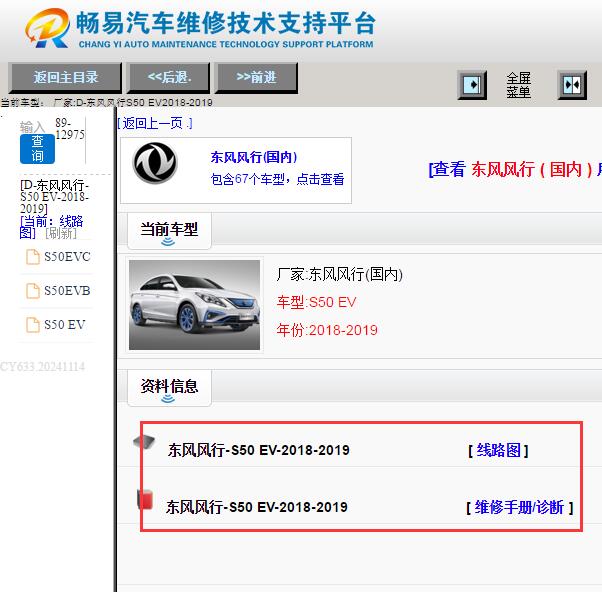Viewport: 602px width, 592px height.
Task: Open the S50 EV tree item
Action: [64, 325]
